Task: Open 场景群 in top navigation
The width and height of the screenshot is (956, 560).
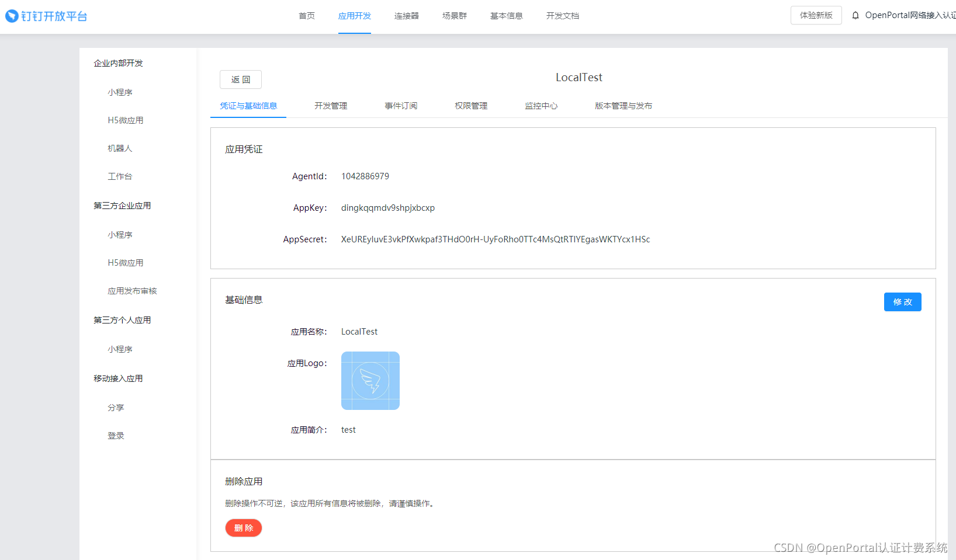Action: point(455,16)
